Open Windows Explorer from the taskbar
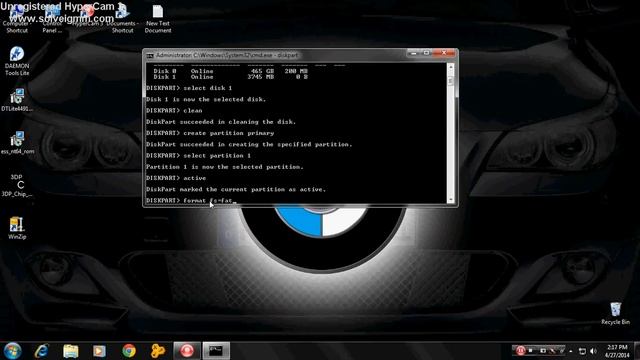 point(71,351)
